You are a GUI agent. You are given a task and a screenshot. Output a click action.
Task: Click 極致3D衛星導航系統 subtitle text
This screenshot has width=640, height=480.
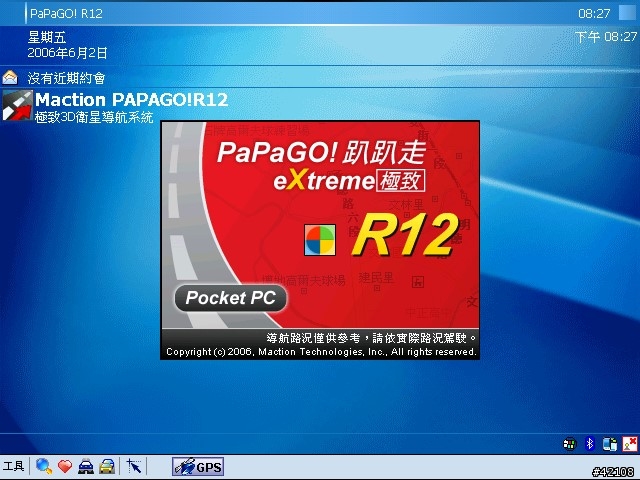94,117
